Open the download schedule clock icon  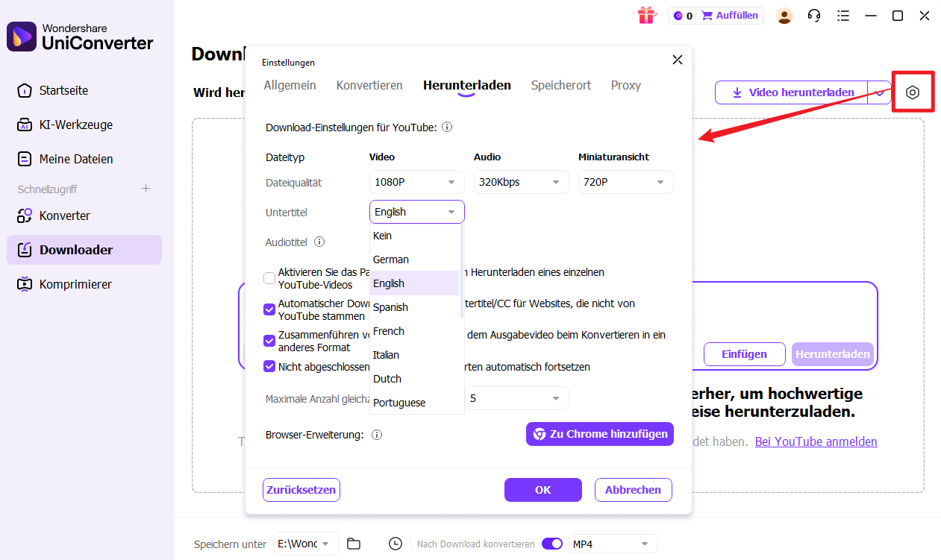(395, 544)
